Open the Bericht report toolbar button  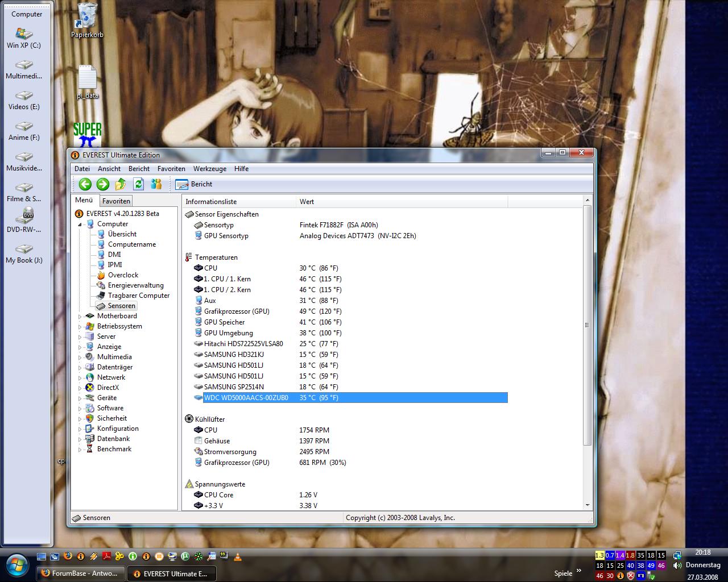[x=194, y=184]
